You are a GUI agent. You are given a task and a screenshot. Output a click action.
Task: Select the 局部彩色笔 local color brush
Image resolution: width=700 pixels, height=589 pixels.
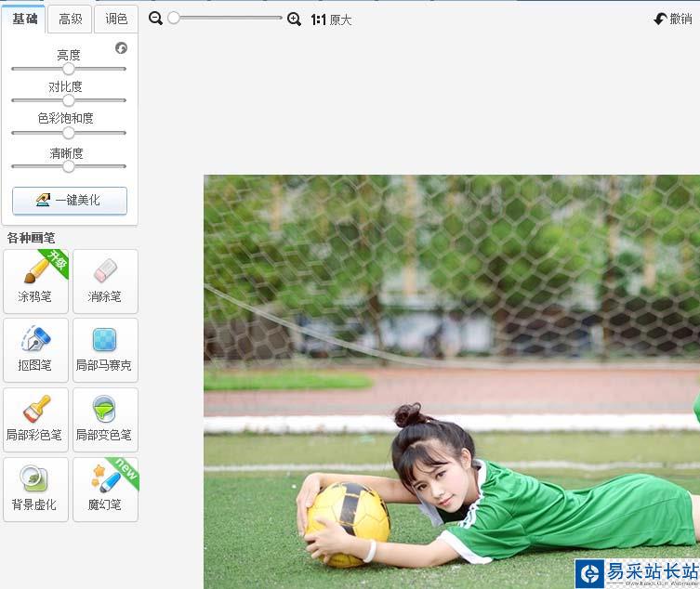(x=35, y=420)
